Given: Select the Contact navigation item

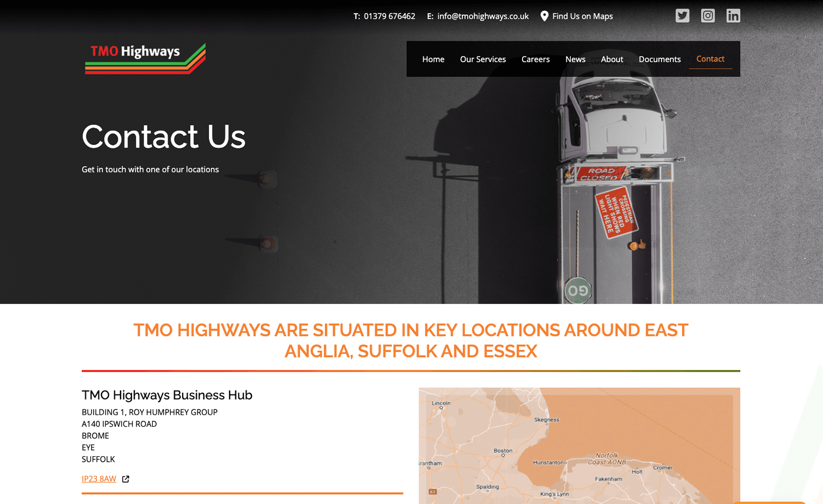Looking at the screenshot, I should 710,59.
